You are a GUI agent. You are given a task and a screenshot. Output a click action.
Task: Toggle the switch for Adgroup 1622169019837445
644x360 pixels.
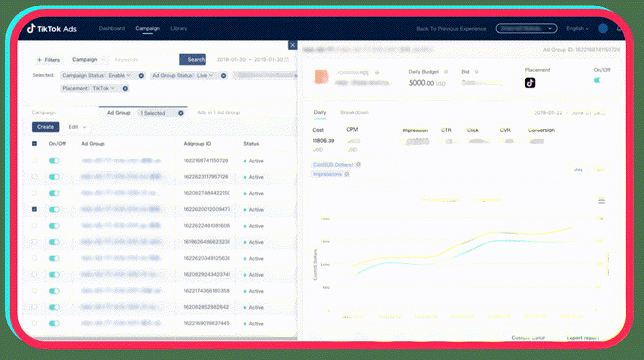[54, 324]
